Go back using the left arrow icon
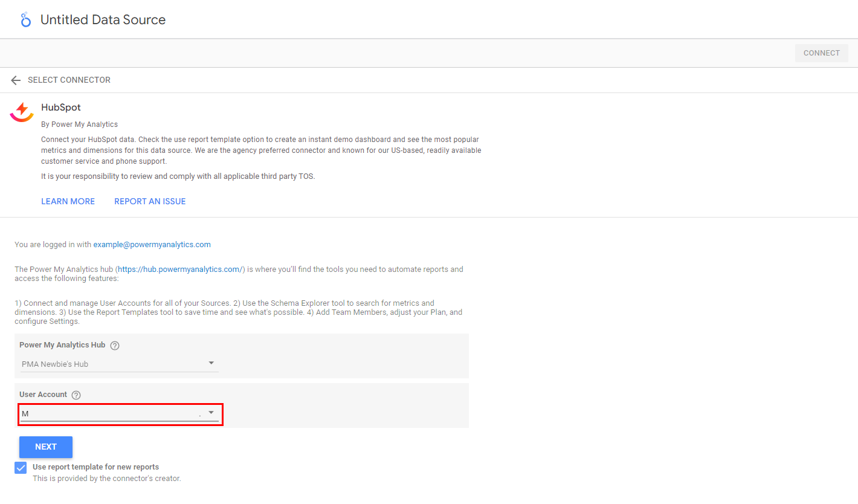The width and height of the screenshot is (858, 504). [16, 80]
